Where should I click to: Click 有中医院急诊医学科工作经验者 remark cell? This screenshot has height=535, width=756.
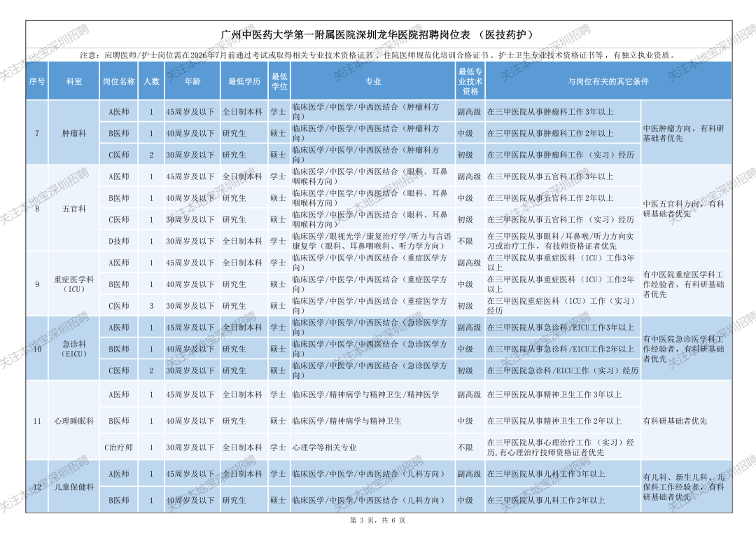coord(686,349)
